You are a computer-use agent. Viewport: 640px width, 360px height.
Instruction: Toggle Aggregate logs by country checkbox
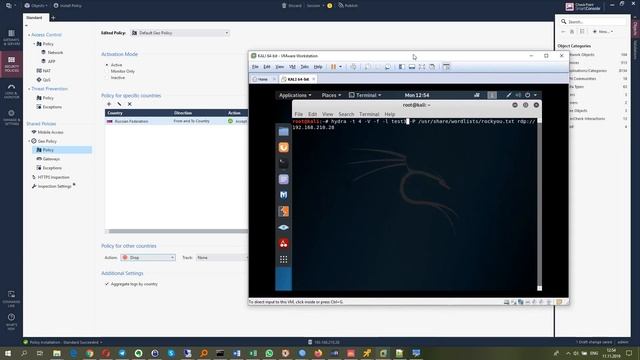click(107, 284)
